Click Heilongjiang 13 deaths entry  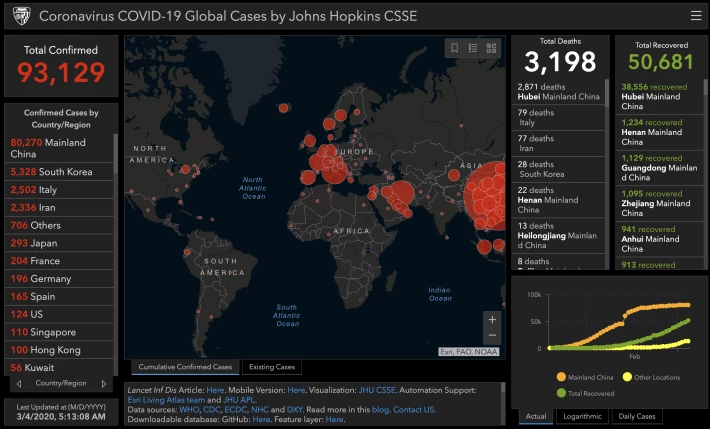coord(558,236)
